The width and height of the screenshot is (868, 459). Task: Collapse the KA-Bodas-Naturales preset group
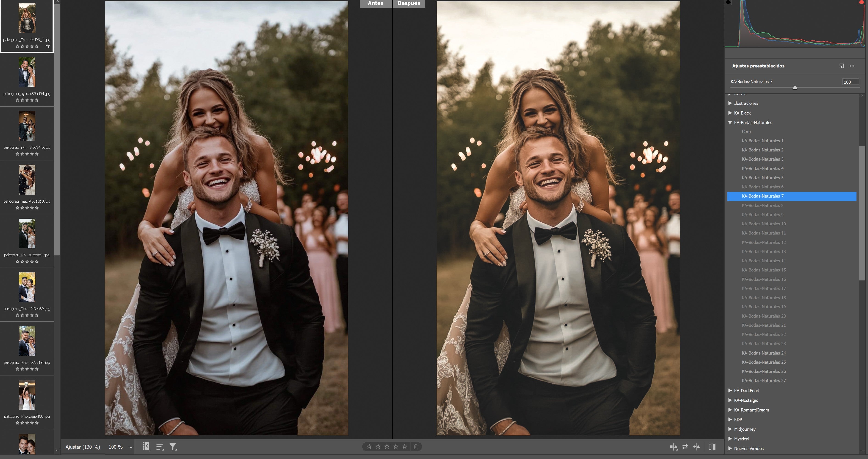tap(730, 123)
